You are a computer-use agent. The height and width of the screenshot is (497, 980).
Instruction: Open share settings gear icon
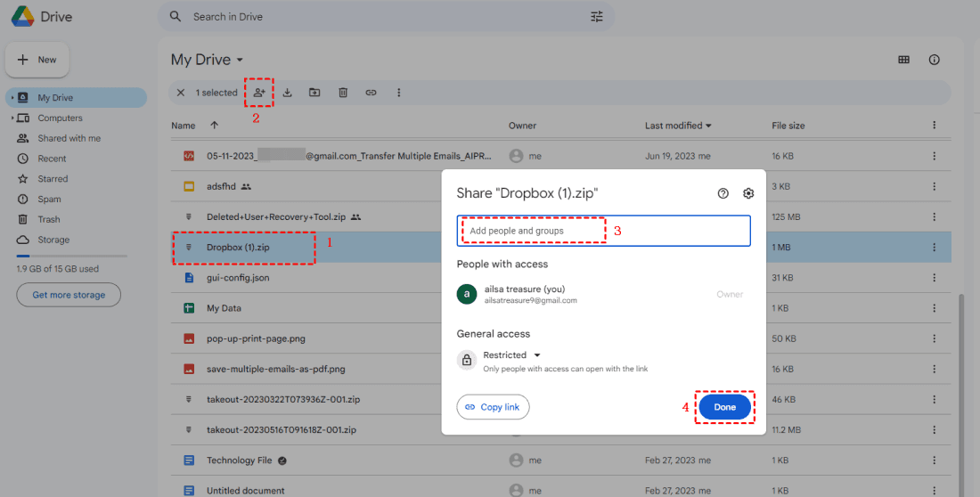pos(748,193)
